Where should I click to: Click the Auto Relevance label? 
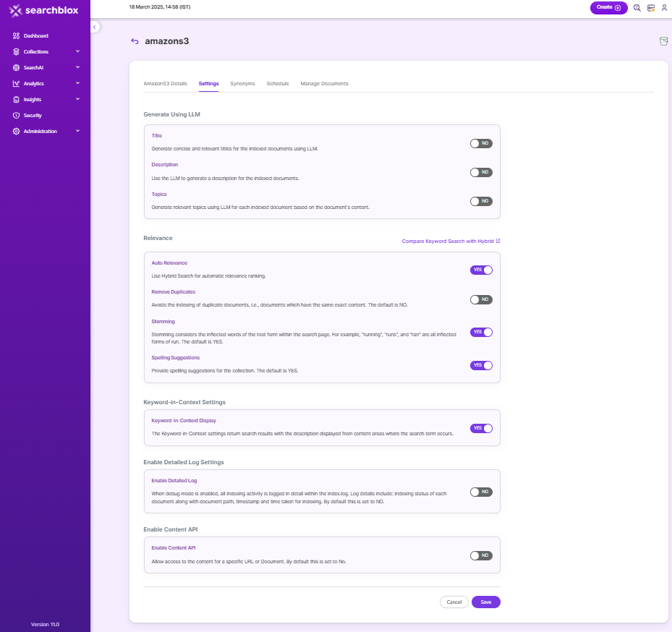[169, 263]
